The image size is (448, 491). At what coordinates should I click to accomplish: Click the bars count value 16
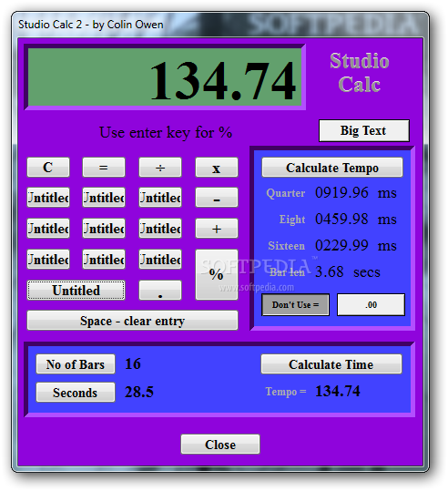click(x=133, y=363)
